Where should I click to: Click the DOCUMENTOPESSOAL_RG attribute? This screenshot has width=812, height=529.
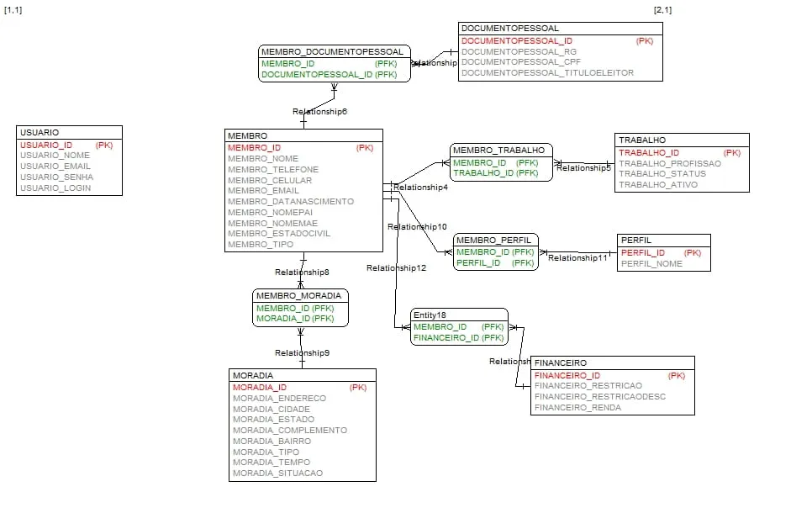(x=519, y=52)
